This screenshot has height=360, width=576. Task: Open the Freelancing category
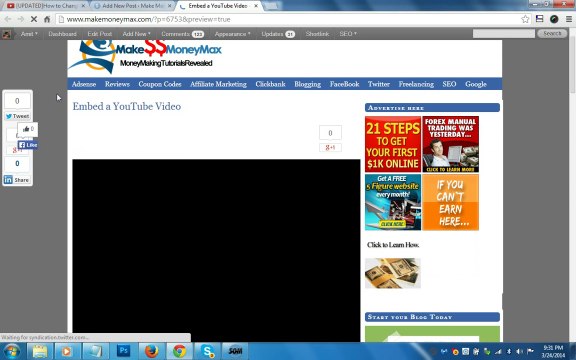tap(416, 84)
